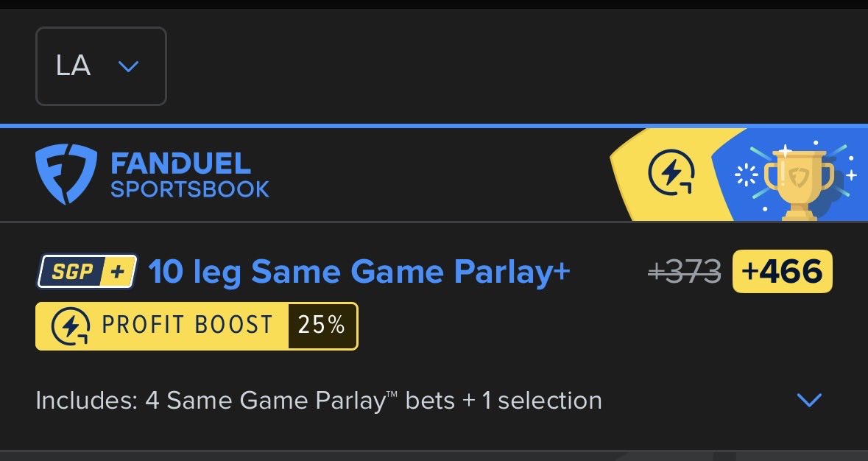Screen dimensions: 868x461
Task: Select the SGP+ badge icon
Action: [x=87, y=271]
